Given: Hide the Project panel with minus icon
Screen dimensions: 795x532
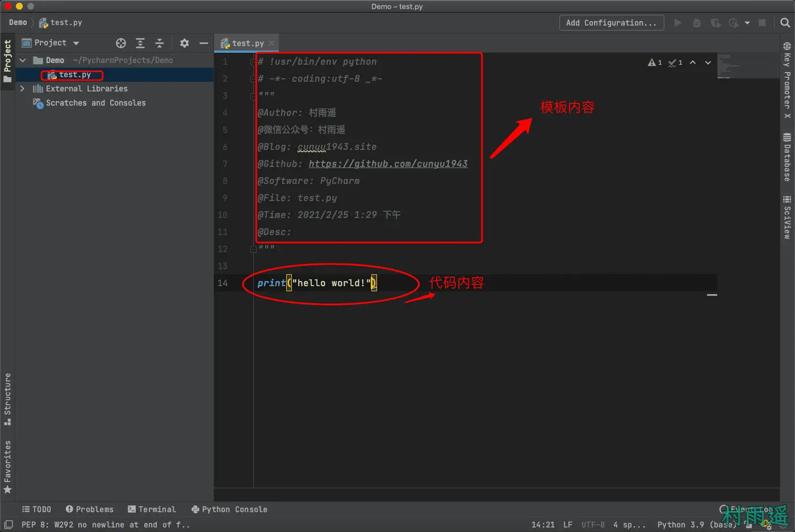Looking at the screenshot, I should 204,43.
